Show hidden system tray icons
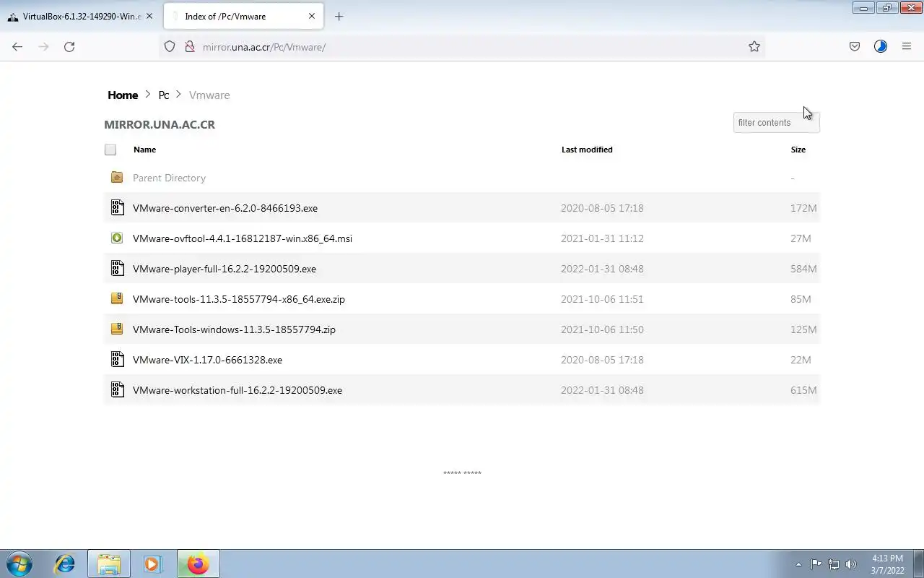This screenshot has height=578, width=924. tap(798, 564)
